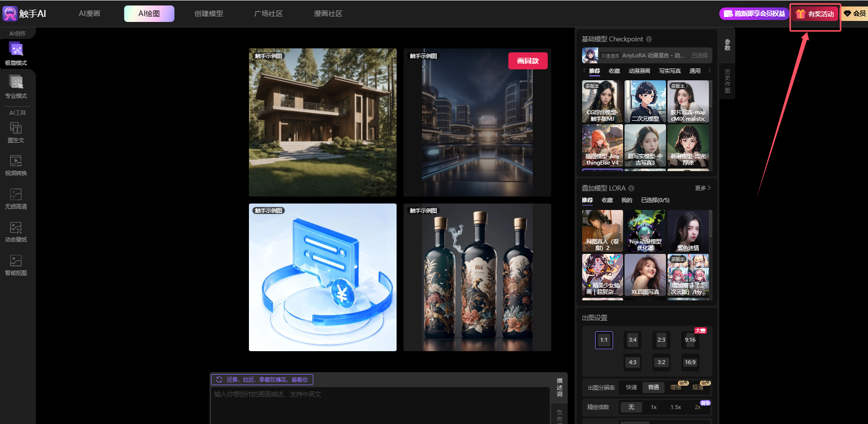The width and height of the screenshot is (868, 424).
Task: Select LORA 我的 tab
Action: (627, 200)
